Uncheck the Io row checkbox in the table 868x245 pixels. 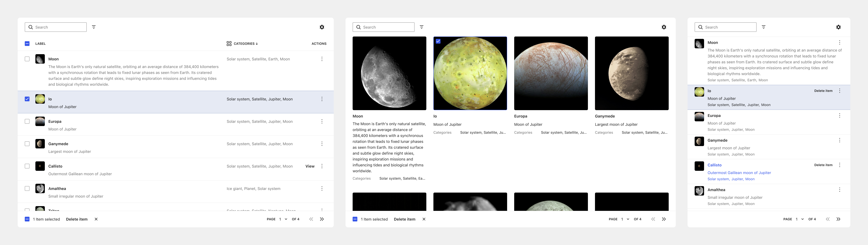click(x=27, y=99)
